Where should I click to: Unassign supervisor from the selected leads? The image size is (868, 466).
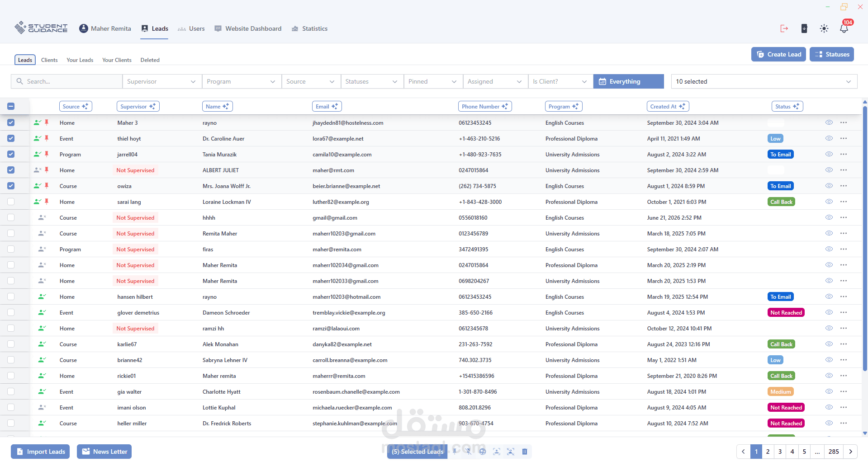[x=511, y=452]
